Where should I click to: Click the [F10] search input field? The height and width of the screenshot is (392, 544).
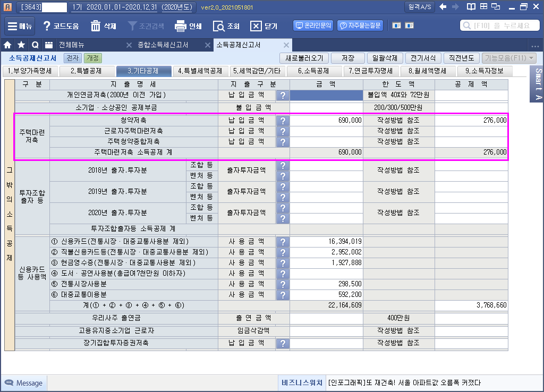(x=500, y=25)
